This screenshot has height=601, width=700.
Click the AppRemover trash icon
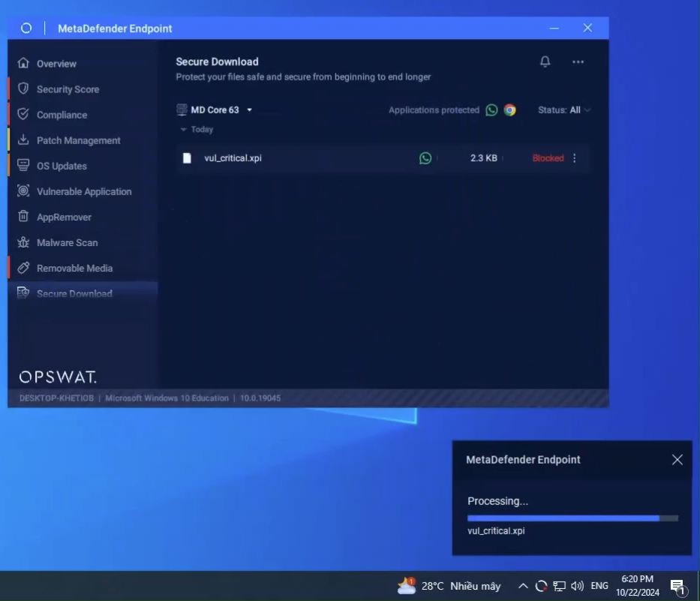(23, 217)
